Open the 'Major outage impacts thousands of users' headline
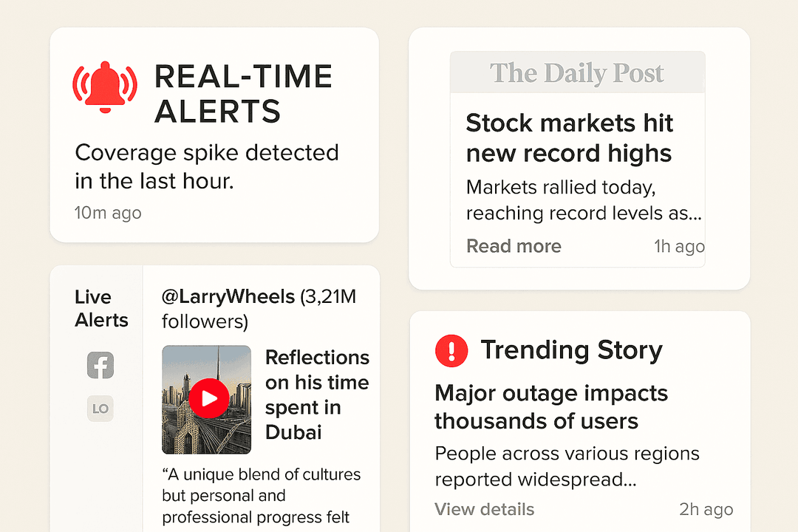This screenshot has height=532, width=798. (x=550, y=407)
